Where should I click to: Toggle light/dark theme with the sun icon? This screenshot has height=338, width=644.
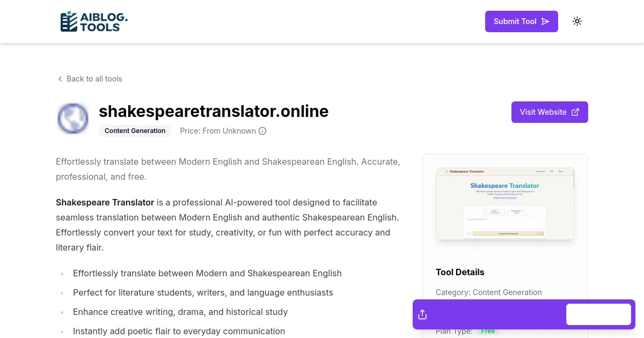click(x=577, y=21)
